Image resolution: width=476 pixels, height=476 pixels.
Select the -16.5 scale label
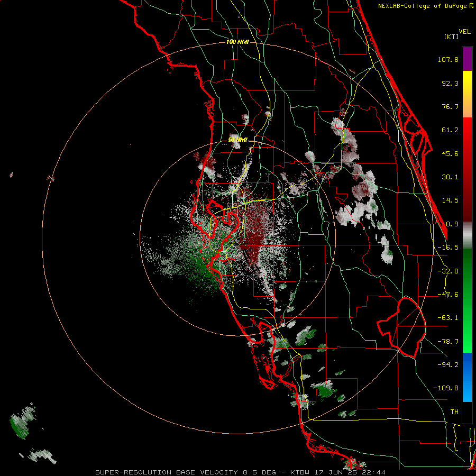click(x=448, y=248)
